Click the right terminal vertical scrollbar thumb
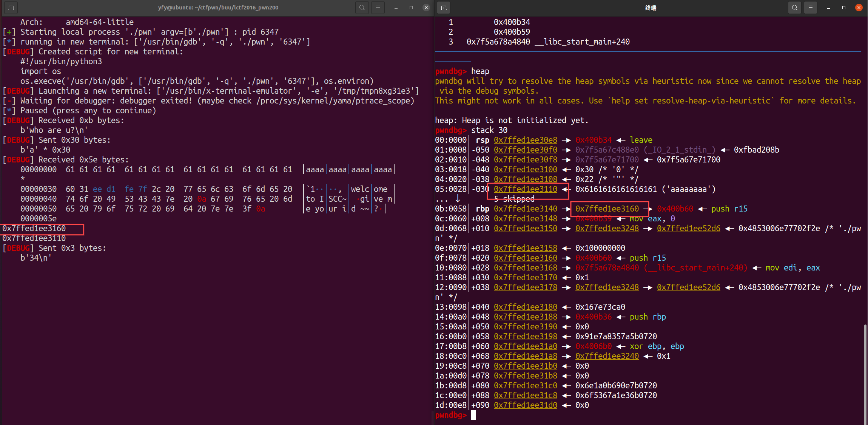Image resolution: width=868 pixels, height=425 pixels. point(865,374)
